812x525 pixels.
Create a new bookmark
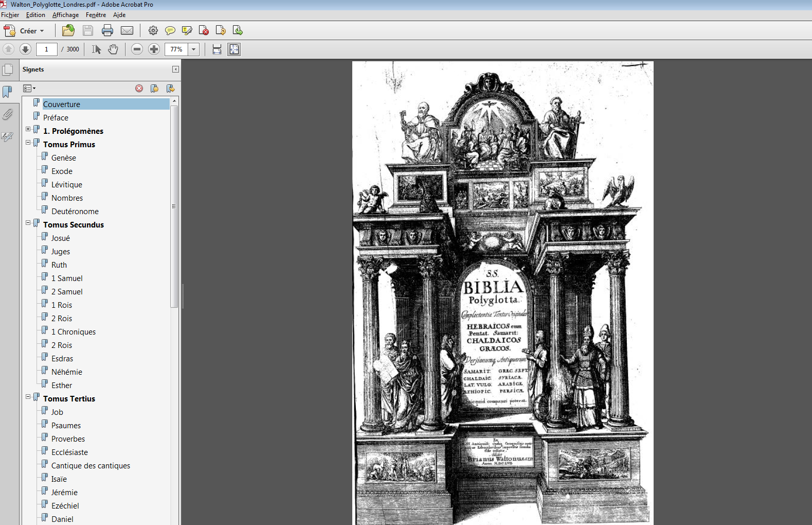[x=154, y=89]
